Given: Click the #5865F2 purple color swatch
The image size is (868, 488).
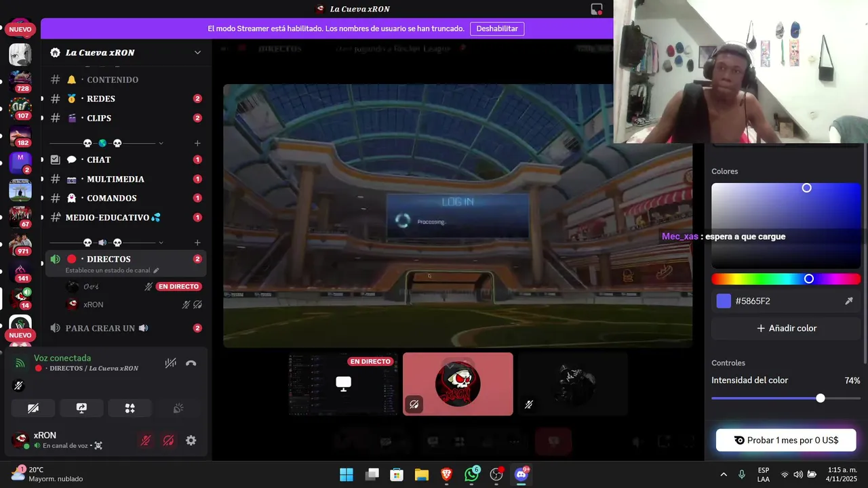Looking at the screenshot, I should (x=724, y=301).
